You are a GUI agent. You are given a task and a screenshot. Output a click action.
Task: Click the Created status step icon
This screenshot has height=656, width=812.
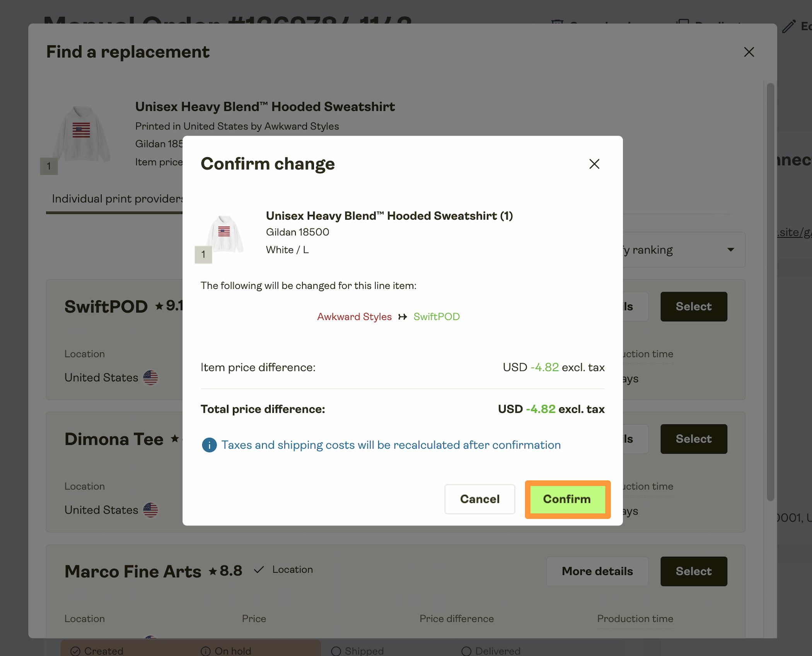tap(75, 651)
